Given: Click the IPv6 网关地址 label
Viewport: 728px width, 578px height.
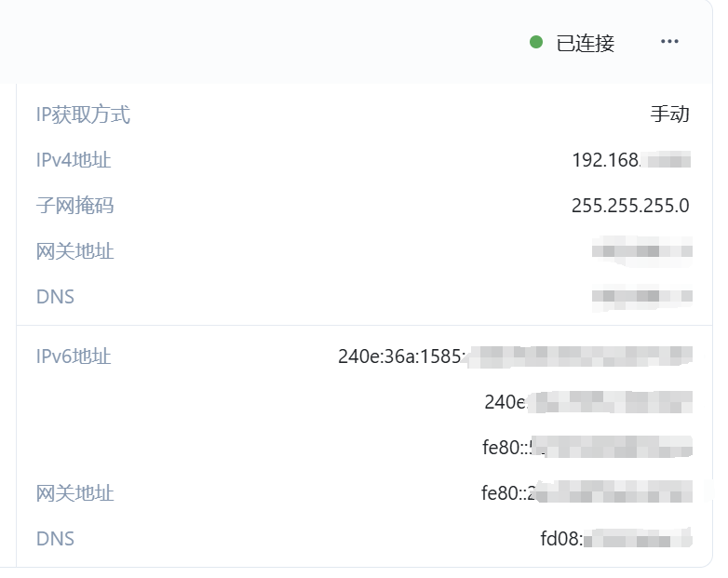Looking at the screenshot, I should click(74, 493).
